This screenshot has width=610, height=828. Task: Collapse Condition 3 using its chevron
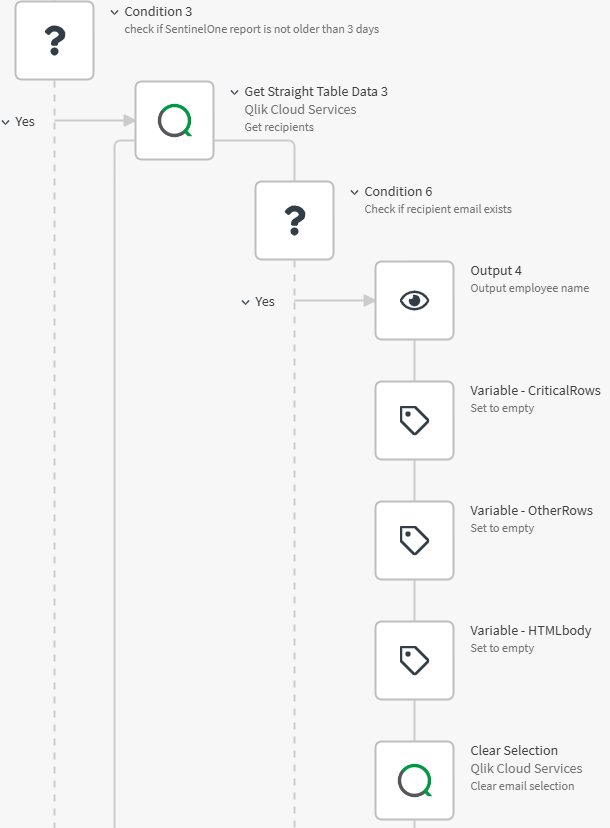coord(114,12)
